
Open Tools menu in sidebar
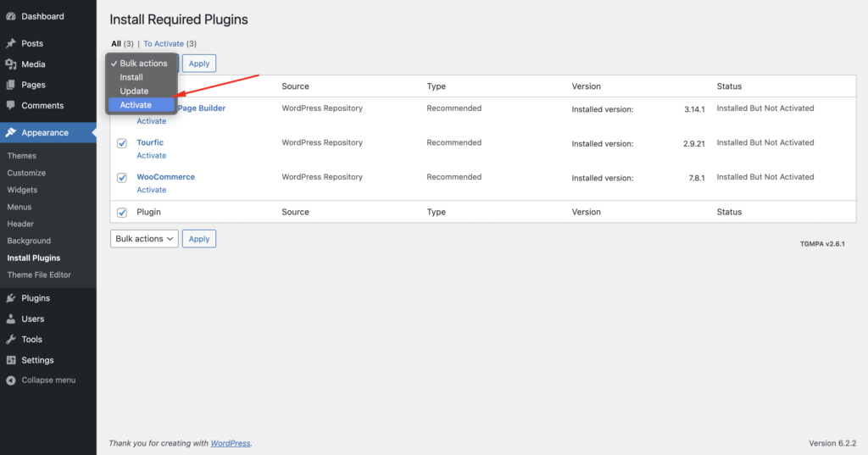[31, 339]
